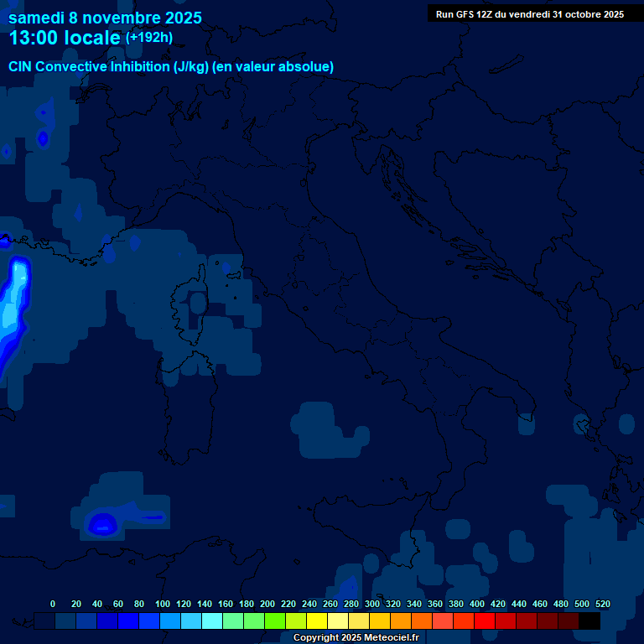Click the '460' legend label

pyautogui.click(x=539, y=604)
